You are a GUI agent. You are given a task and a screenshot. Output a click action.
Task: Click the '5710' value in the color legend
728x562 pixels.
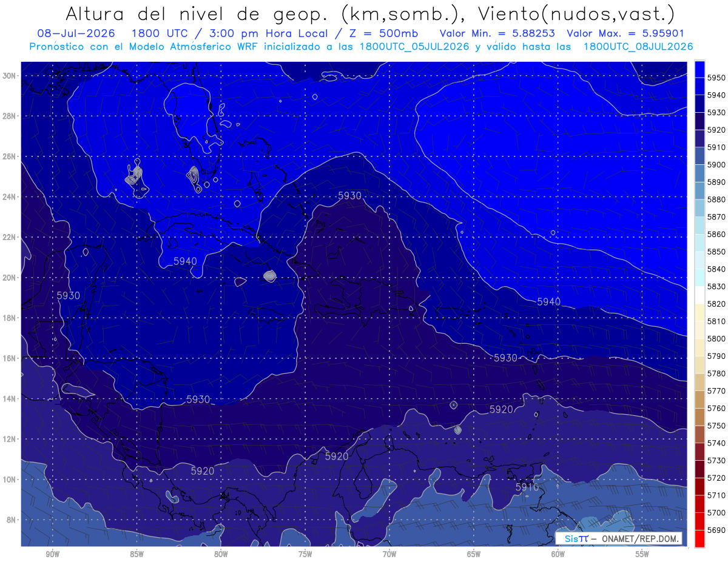point(716,495)
